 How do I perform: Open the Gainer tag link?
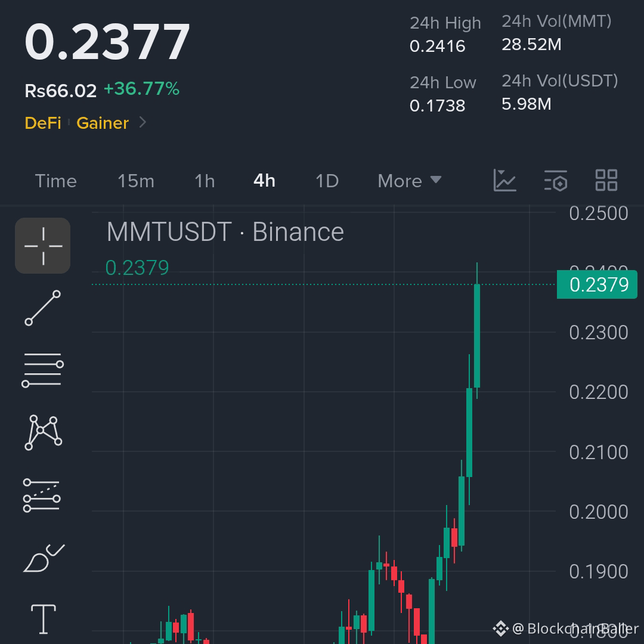[x=103, y=123]
